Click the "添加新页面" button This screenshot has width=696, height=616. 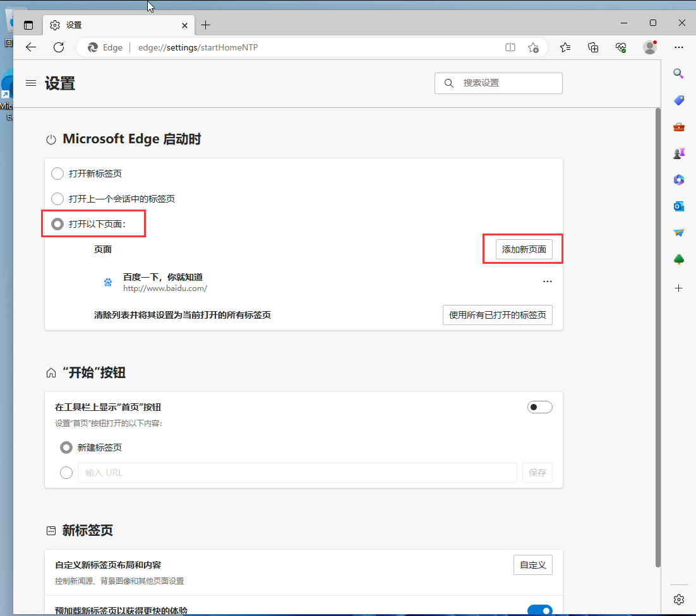pyautogui.click(x=524, y=249)
